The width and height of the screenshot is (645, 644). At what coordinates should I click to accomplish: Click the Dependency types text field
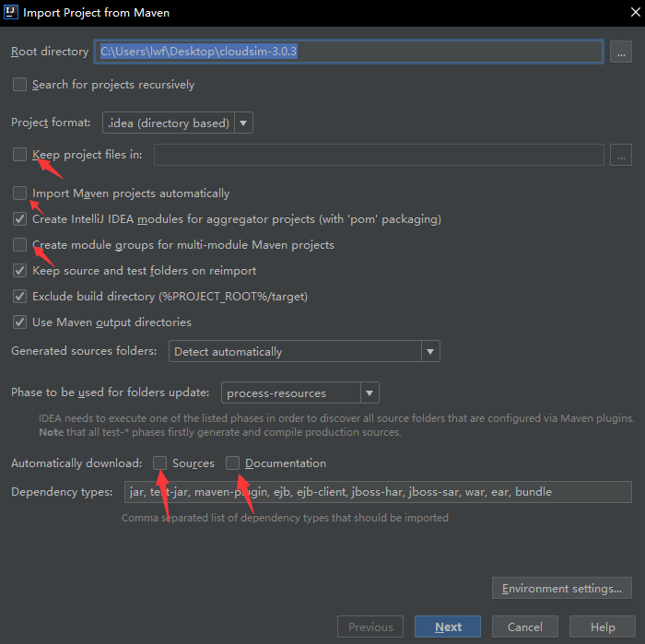(378, 492)
